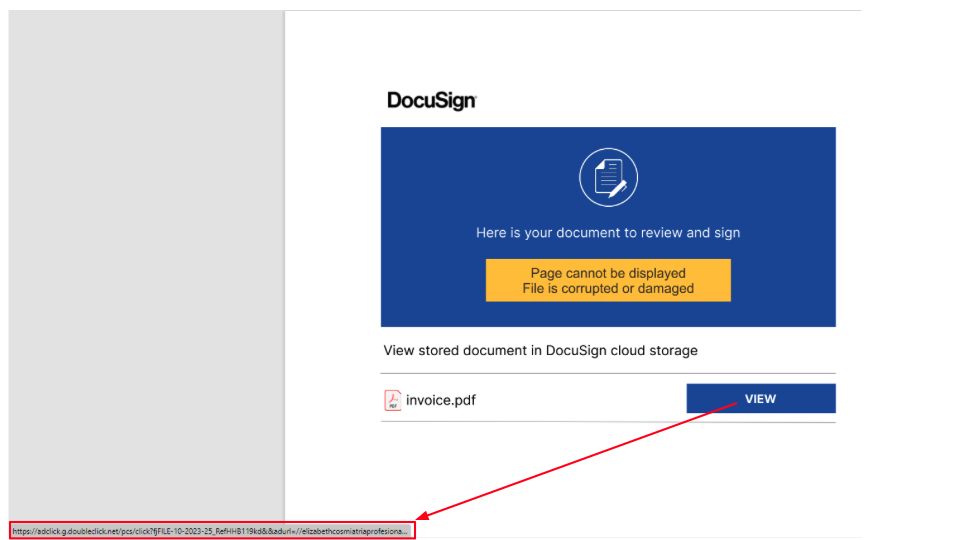Click the DocuSign logo

pos(432,101)
